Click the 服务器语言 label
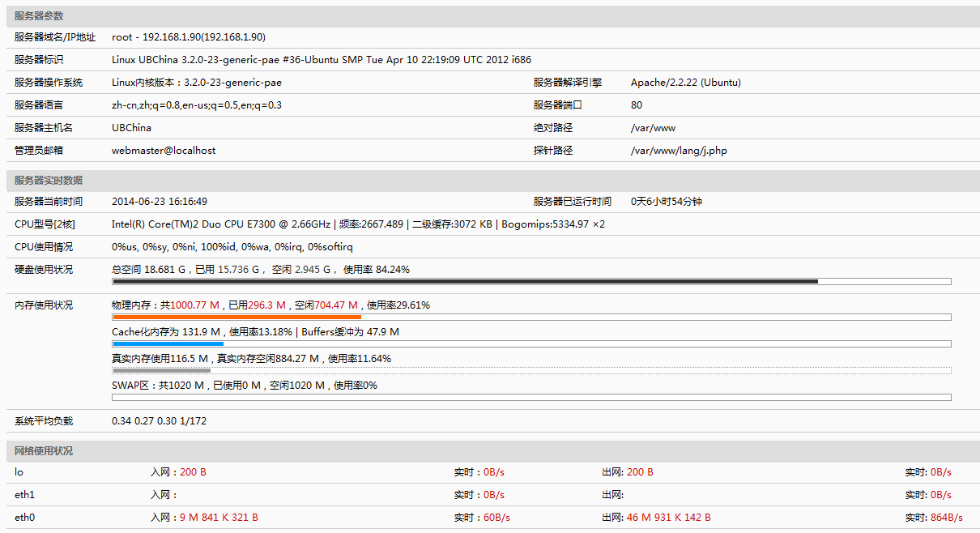This screenshot has width=980, height=533. pos(39,105)
